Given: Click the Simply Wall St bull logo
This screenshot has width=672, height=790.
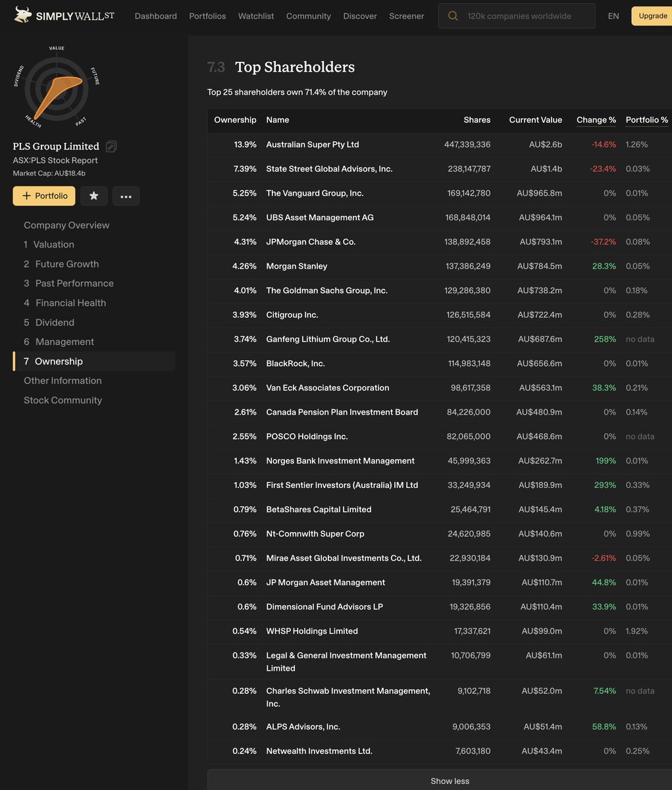Looking at the screenshot, I should pos(23,14).
